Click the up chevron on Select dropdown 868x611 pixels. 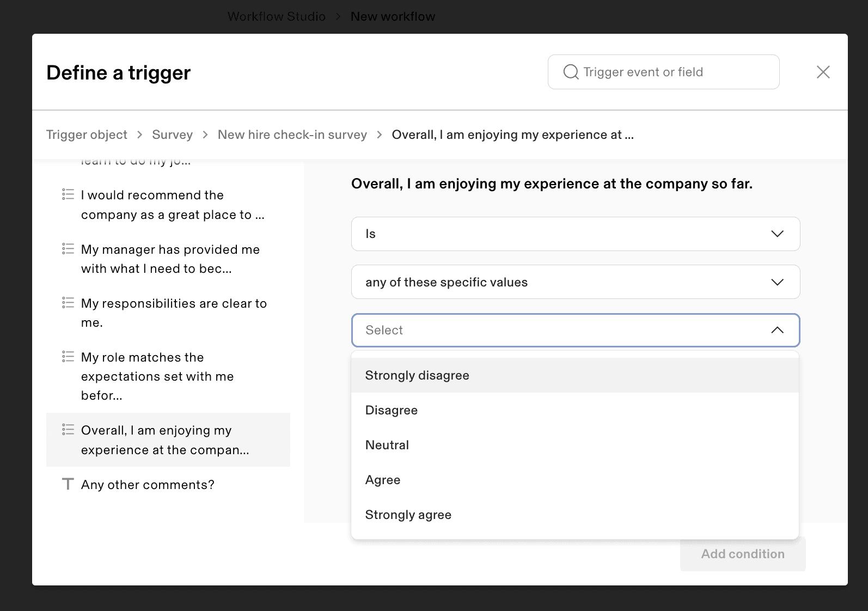[777, 330]
